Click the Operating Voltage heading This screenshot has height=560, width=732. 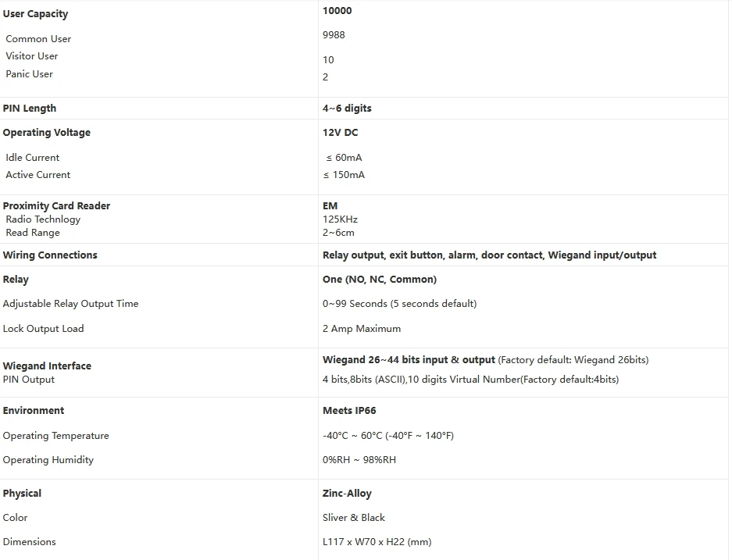(x=47, y=133)
